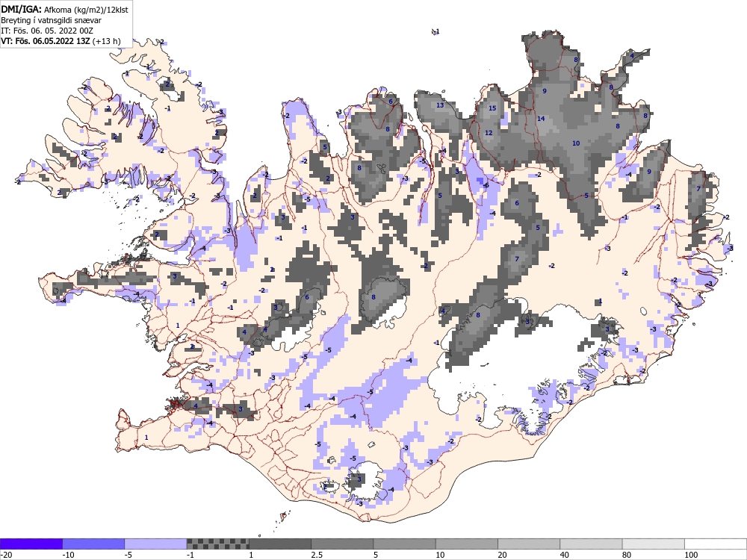The width and height of the screenshot is (747, 560).
Task: Click the map value 12 in the north
Action: (489, 133)
